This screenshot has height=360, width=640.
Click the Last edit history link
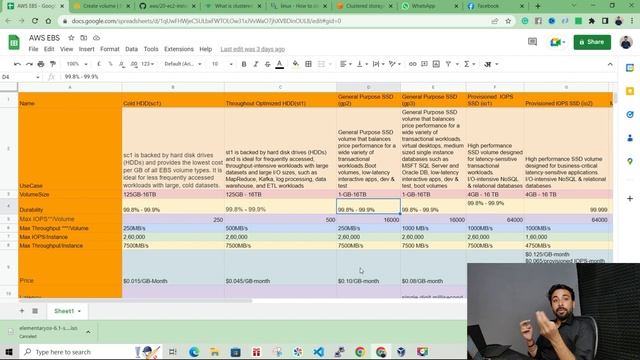(253, 49)
